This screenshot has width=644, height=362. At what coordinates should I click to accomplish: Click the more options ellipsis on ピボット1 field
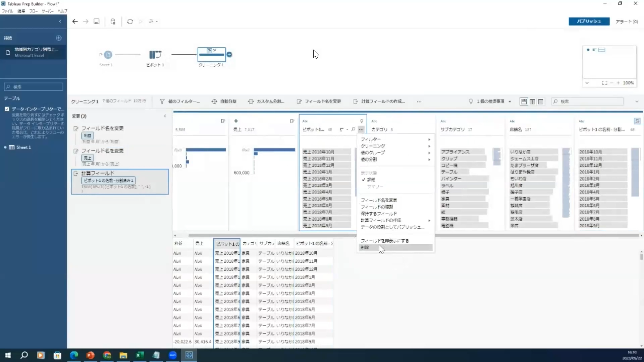[x=361, y=129]
